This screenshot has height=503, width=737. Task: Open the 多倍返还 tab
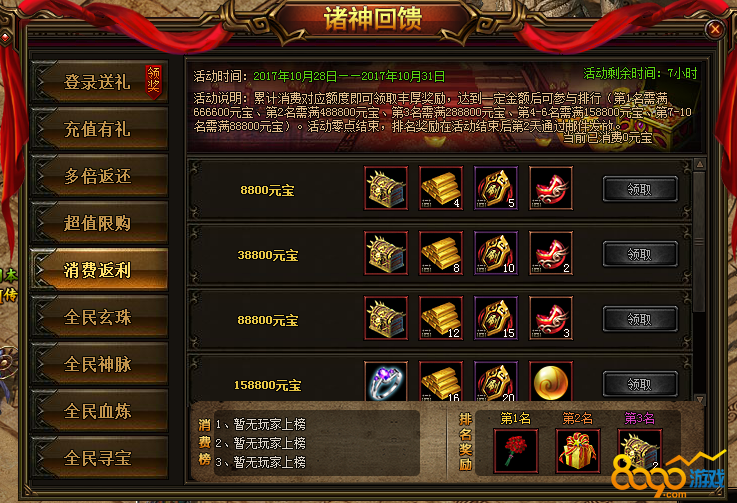99,176
